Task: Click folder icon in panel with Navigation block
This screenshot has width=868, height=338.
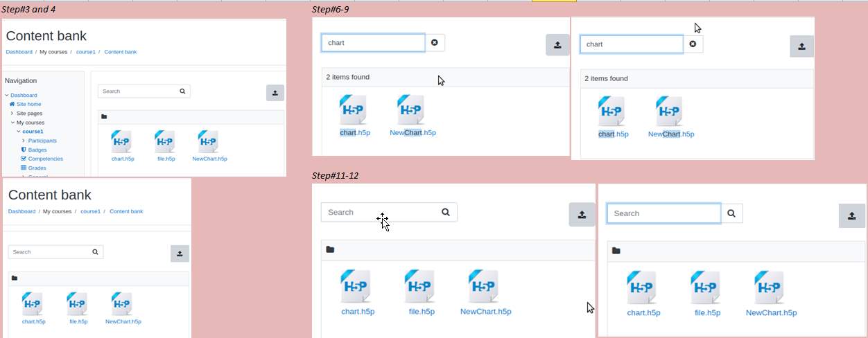Action: tap(104, 117)
